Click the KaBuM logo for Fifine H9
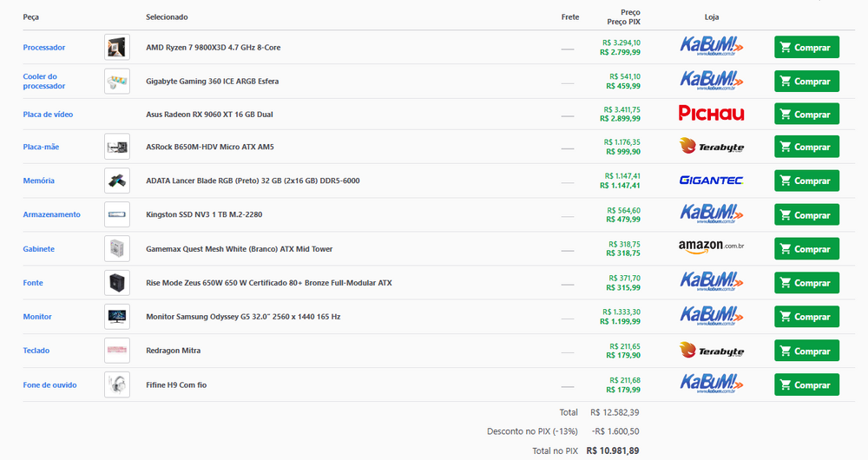Screen dimensions: 868x460 (x=711, y=384)
